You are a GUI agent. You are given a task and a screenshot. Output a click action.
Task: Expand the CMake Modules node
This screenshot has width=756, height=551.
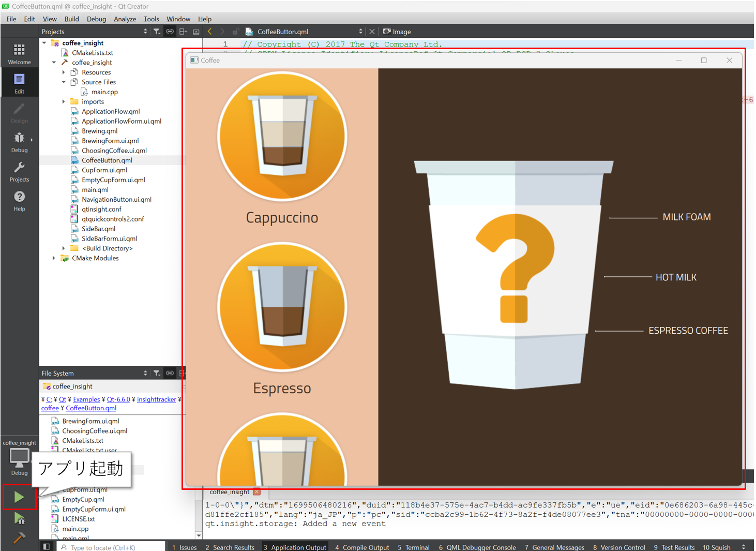(x=54, y=258)
